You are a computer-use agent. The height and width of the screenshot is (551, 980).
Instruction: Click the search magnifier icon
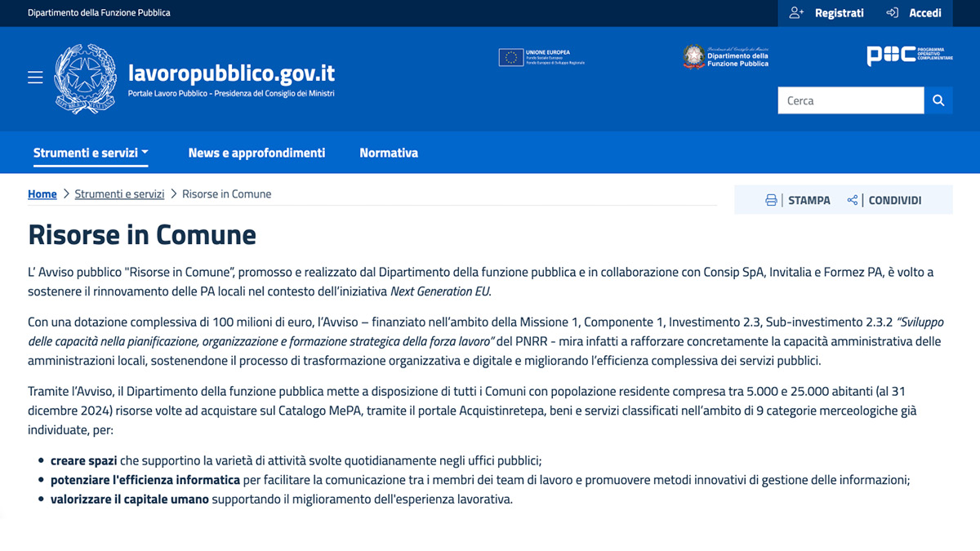coord(938,100)
